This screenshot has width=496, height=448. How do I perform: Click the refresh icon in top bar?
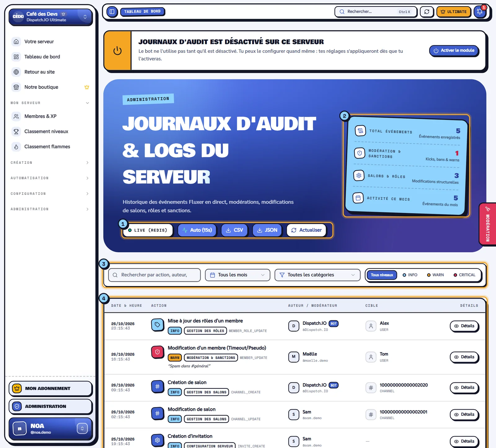point(427,12)
